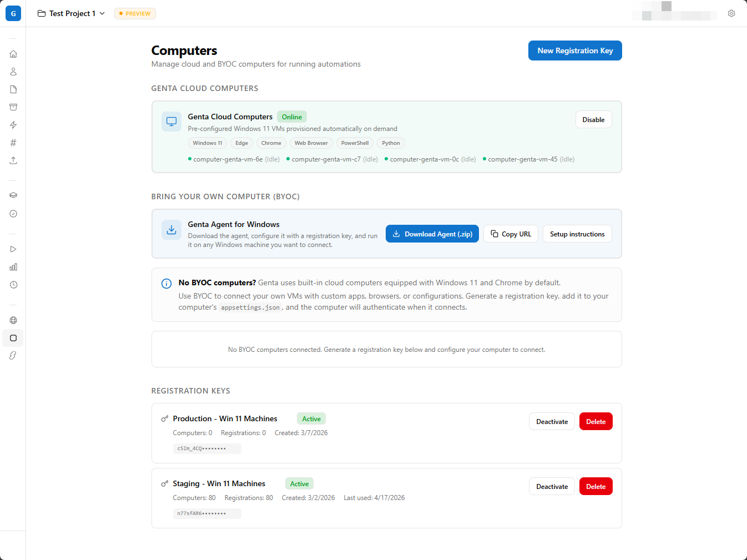Screen dimensions: 747x560
Task: Click the computer-genta-vm-6e entry
Action: point(234,159)
